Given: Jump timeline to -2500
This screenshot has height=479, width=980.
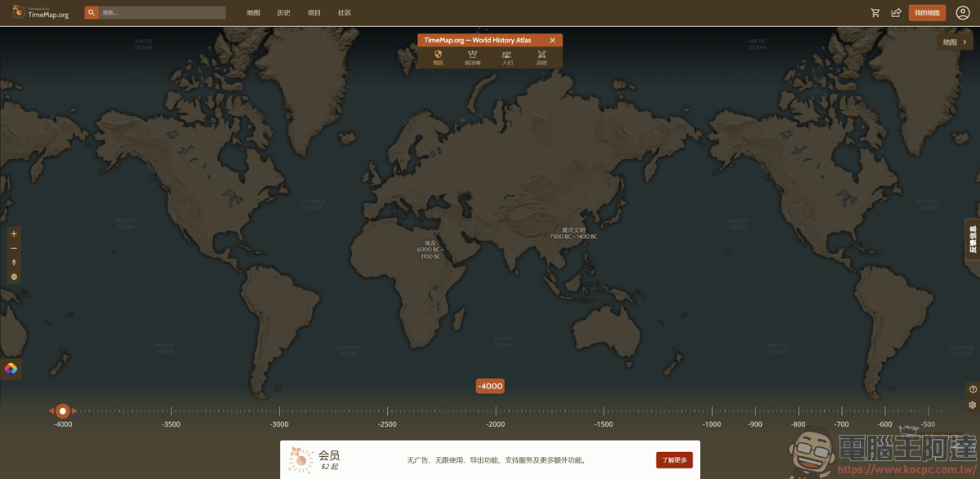Looking at the screenshot, I should coord(387,424).
